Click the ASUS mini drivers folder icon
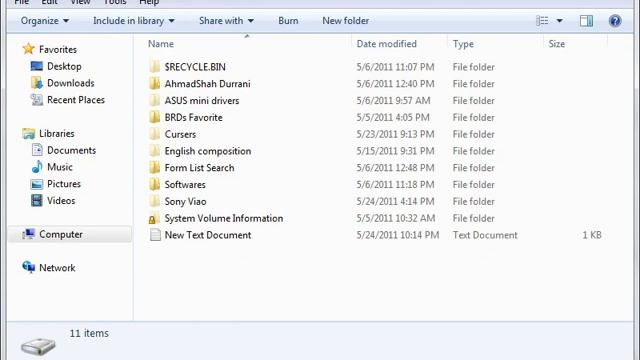This screenshot has height=360, width=640. (155, 100)
